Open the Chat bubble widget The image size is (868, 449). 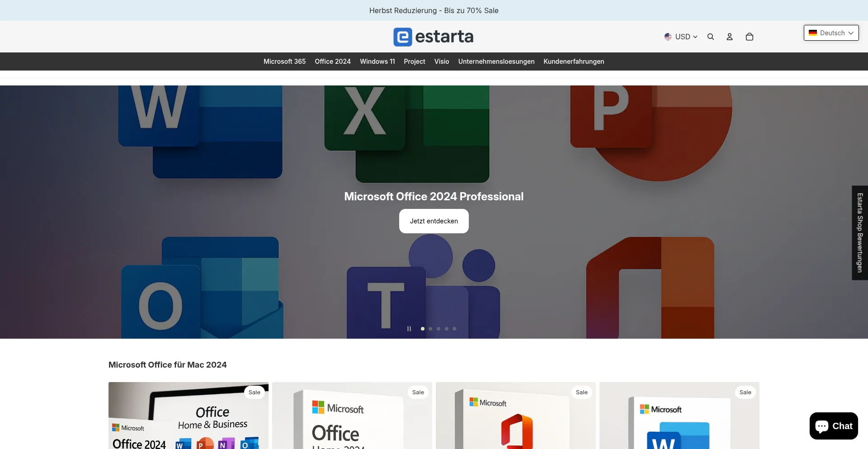pos(834,426)
